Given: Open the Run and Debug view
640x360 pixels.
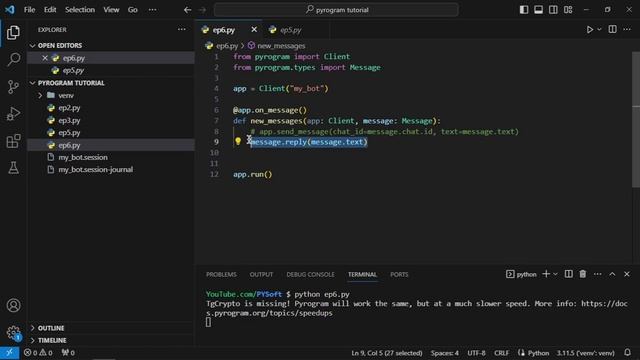Looking at the screenshot, I should [x=13, y=114].
